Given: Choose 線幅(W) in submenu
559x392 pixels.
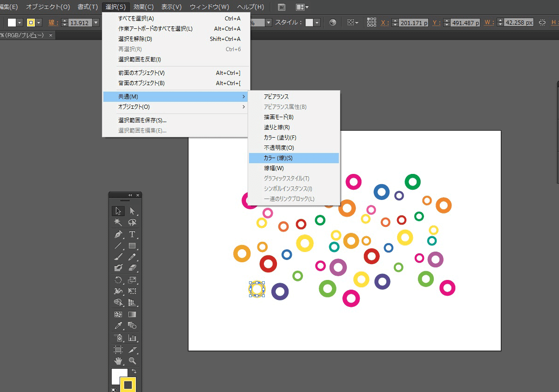Looking at the screenshot, I should (294, 168).
